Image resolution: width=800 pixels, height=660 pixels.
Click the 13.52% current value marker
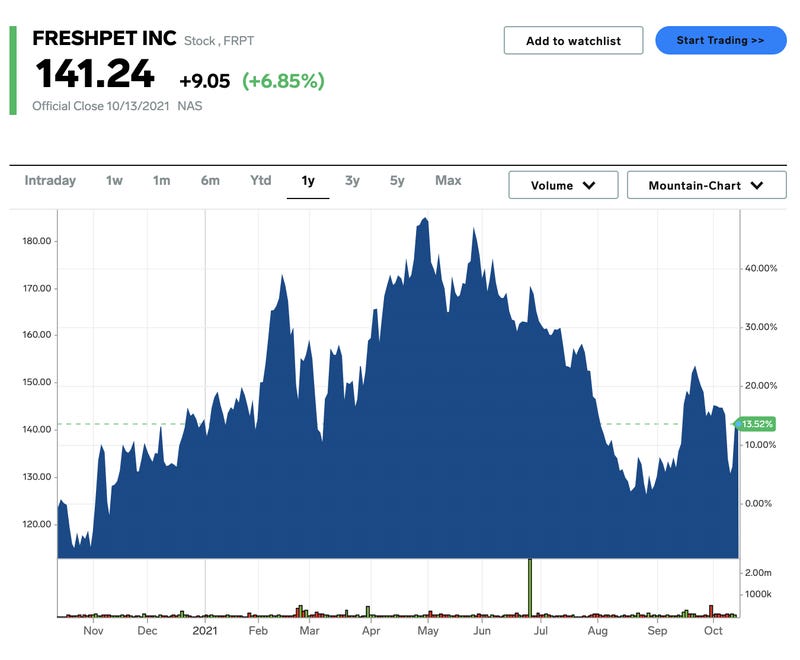[x=756, y=424]
